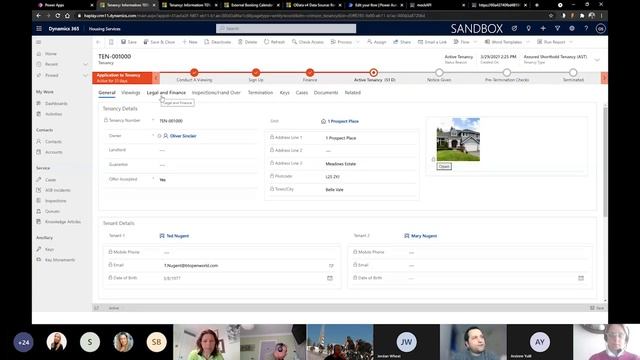Image resolution: width=640 pixels, height=360 pixels.
Task: Open Keys under Ancillary
Action: pyautogui.click(x=49, y=249)
